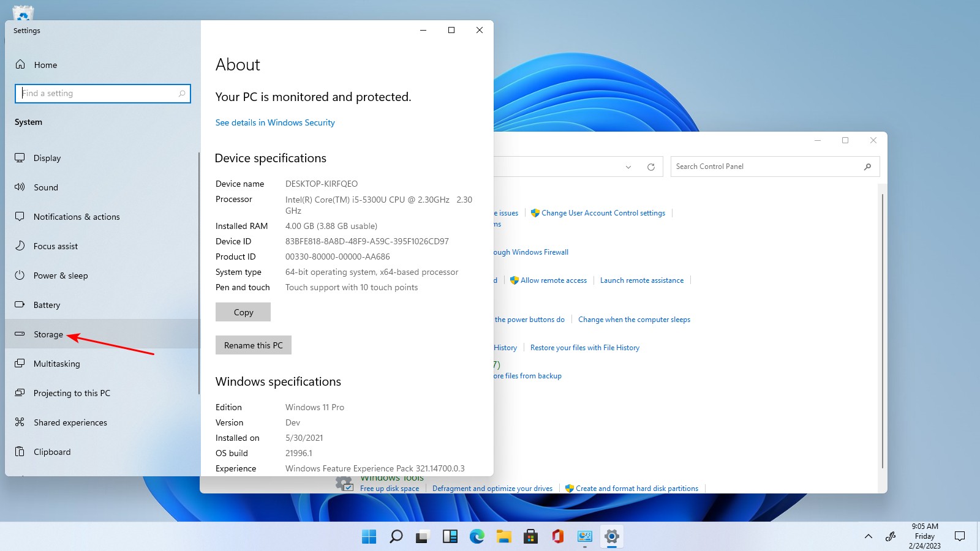This screenshot has width=980, height=551.
Task: Open Battery settings
Action: tap(102, 305)
